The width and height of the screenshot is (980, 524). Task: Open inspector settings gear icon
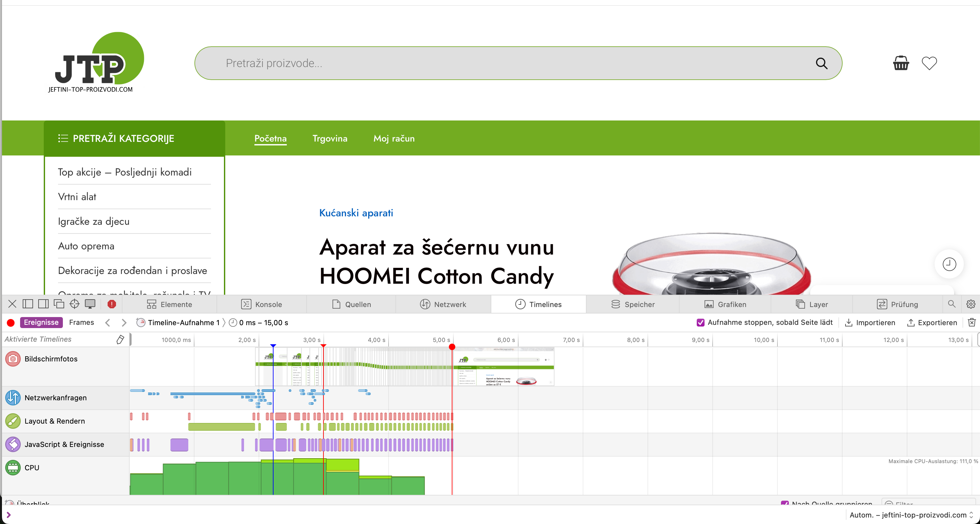[971, 304]
